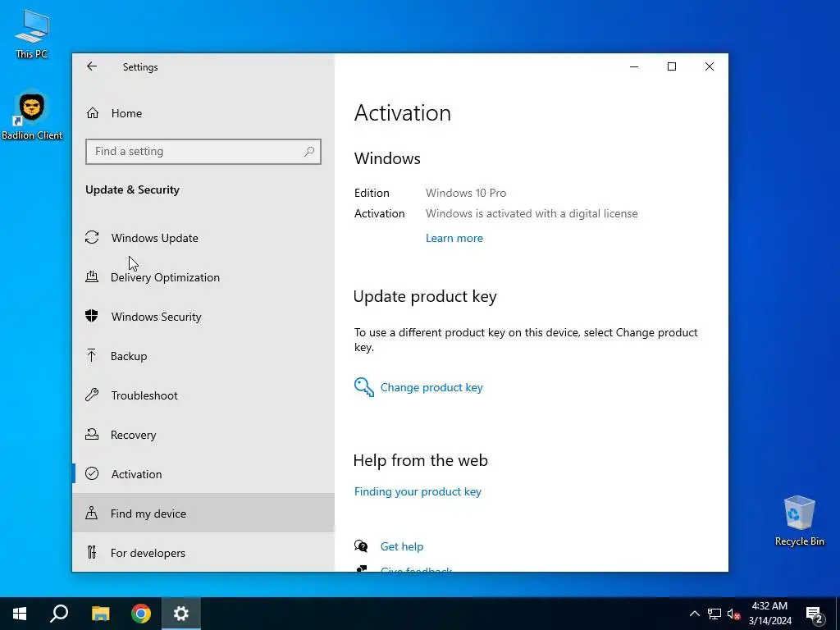Maximize the Settings window
The width and height of the screenshot is (840, 630).
tap(671, 66)
